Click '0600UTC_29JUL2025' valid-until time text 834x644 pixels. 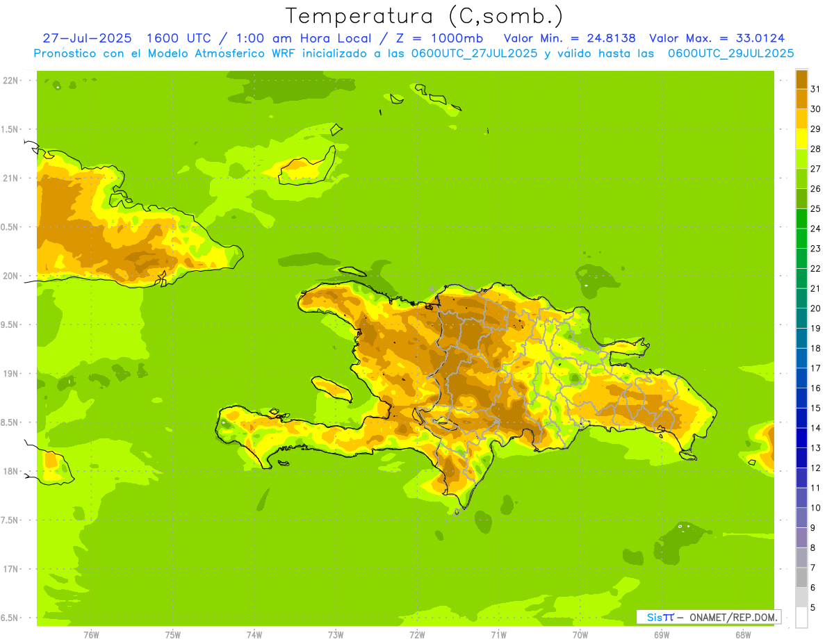pyautogui.click(x=730, y=53)
